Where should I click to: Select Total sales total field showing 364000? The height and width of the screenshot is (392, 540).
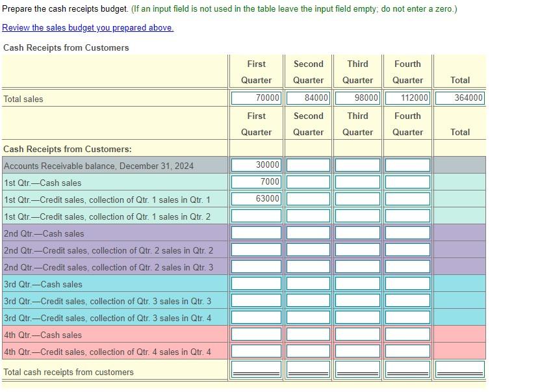coord(460,98)
